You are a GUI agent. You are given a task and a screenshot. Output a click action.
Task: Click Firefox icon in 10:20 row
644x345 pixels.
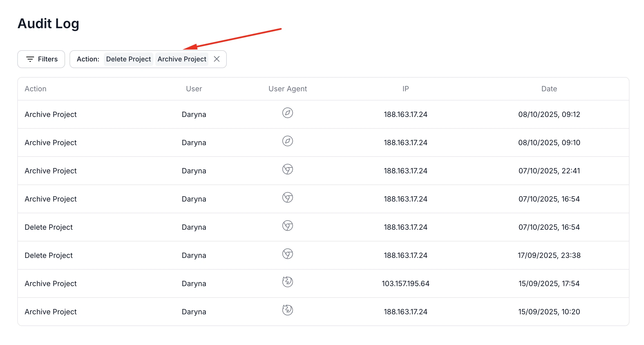tap(287, 310)
